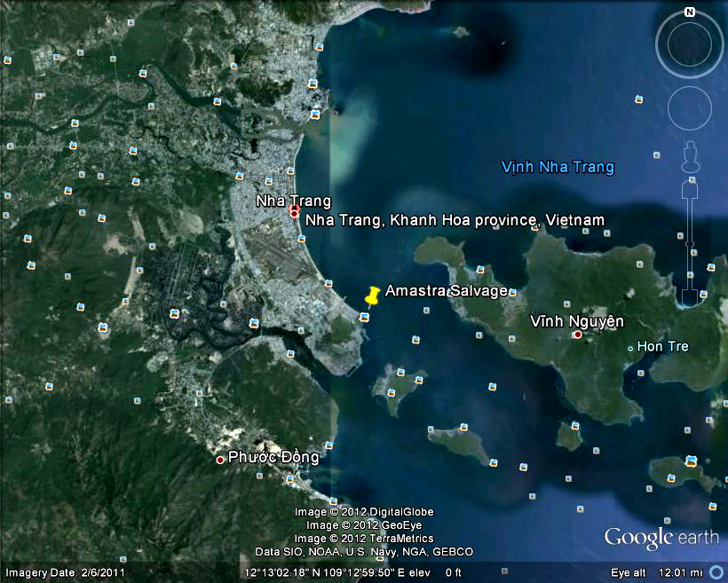Image resolution: width=728 pixels, height=583 pixels.
Task: Open the lone photo icon above Vịnh Nha Trang label
Action: (x=639, y=99)
